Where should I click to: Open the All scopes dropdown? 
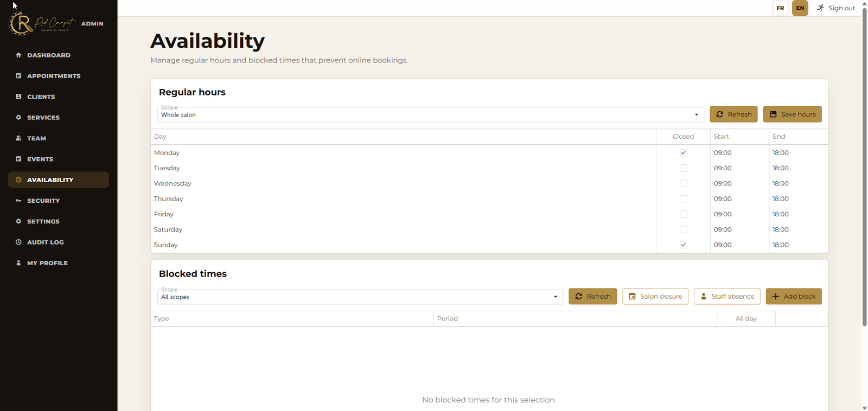(360, 297)
